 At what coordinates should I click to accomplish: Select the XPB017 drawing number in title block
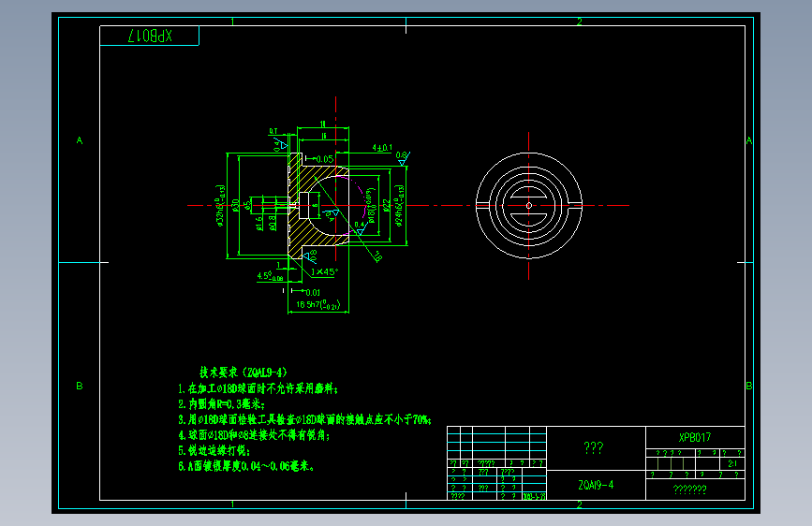point(695,437)
